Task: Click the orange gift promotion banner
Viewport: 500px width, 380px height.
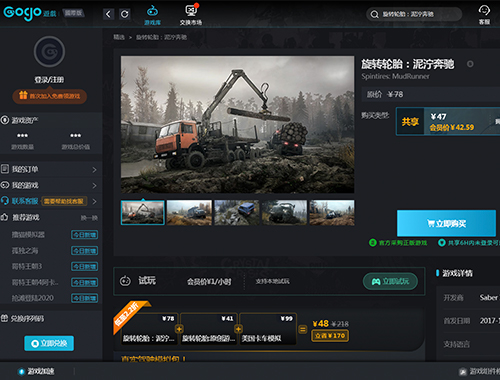Action: [50, 96]
